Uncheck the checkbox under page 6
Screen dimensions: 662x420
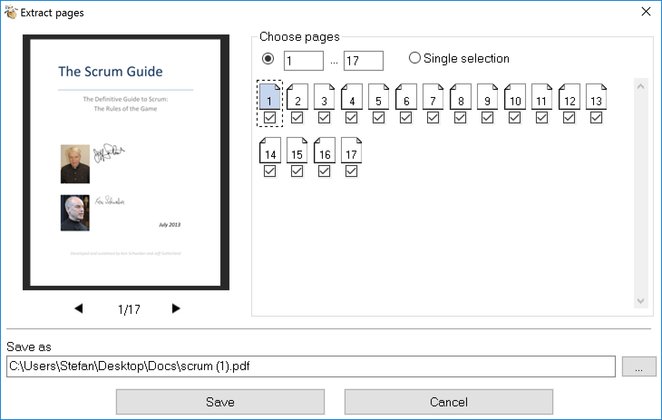[406, 117]
